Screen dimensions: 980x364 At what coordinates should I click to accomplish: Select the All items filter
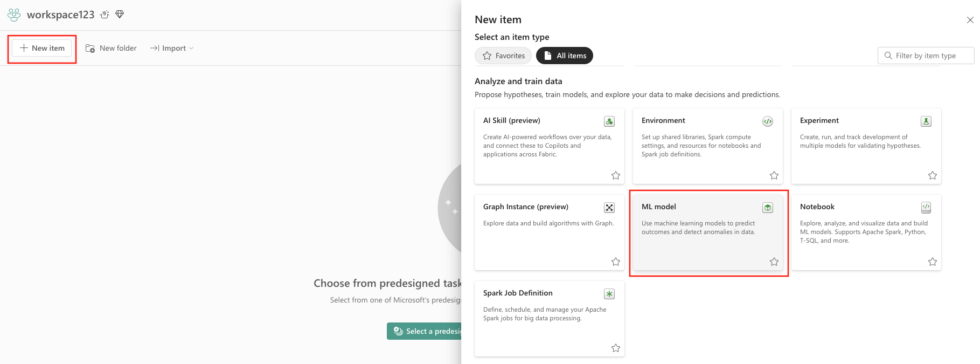(565, 56)
